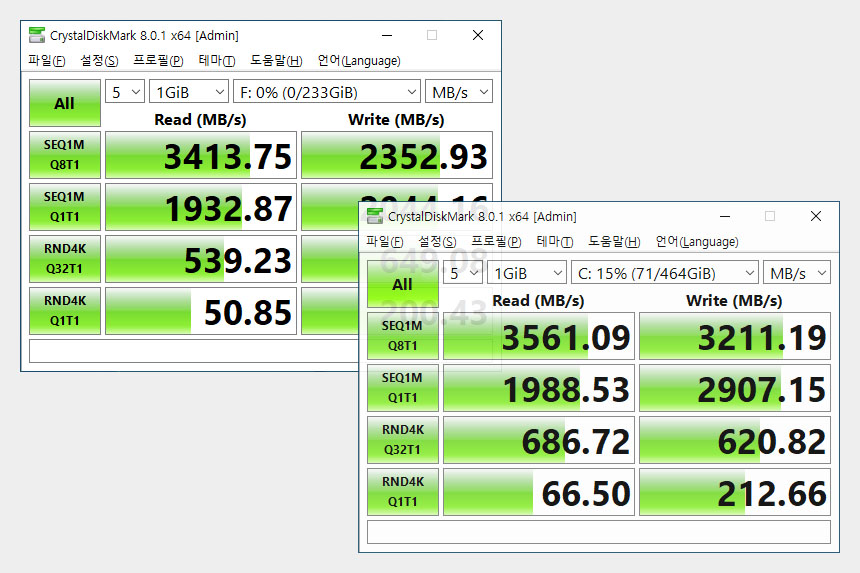Open 도움말(H) menu in F: drive window

[276, 60]
